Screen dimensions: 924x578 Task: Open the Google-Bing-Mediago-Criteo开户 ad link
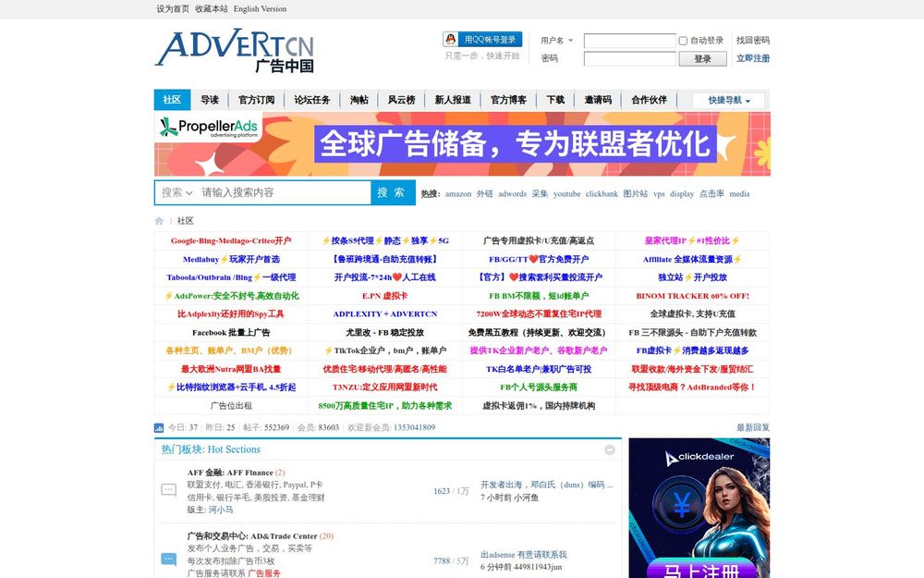click(231, 240)
